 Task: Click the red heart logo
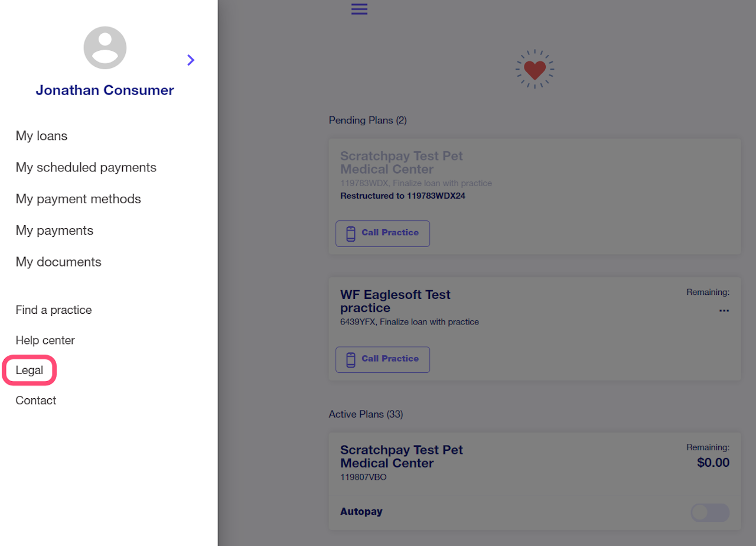pos(535,69)
